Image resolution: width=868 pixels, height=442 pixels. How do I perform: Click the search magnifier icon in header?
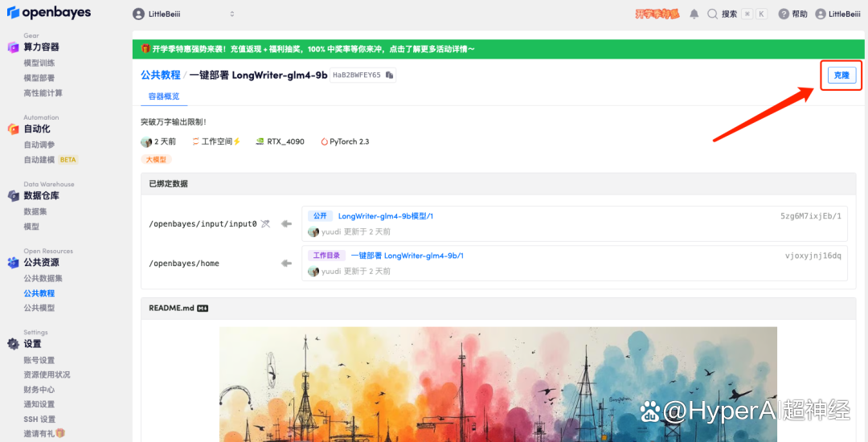[x=712, y=14]
